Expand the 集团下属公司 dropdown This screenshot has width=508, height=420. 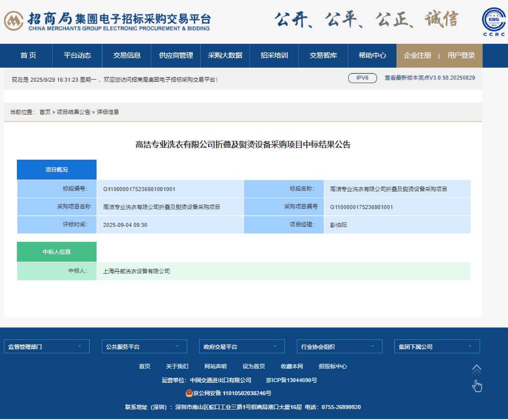(437, 347)
